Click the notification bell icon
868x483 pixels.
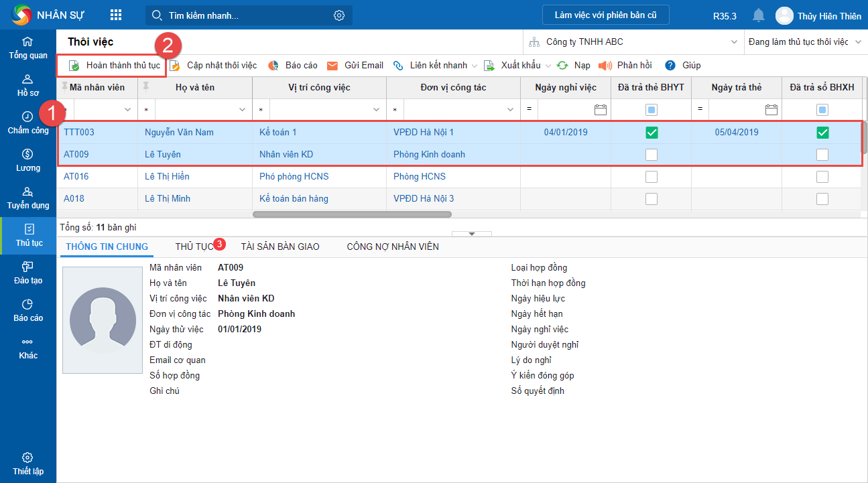(x=759, y=15)
